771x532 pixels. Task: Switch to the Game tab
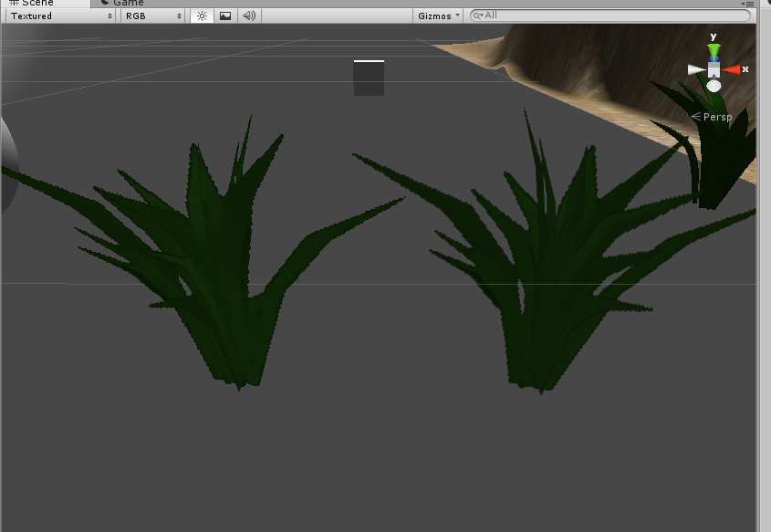(126, 4)
